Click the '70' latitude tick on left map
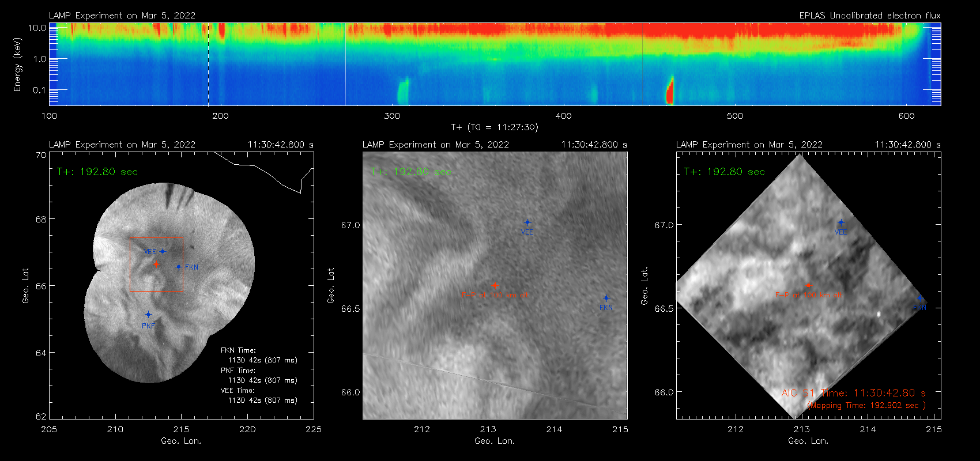The height and width of the screenshot is (461, 980). click(x=41, y=155)
